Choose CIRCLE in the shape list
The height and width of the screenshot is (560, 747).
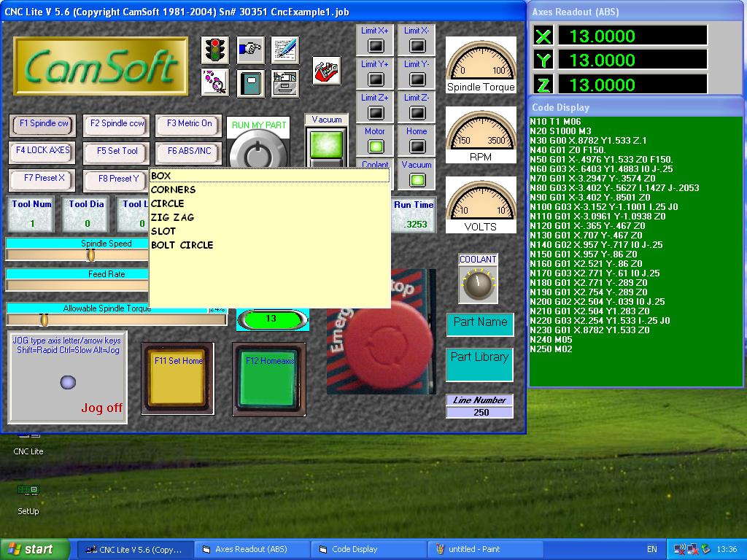[270, 203]
